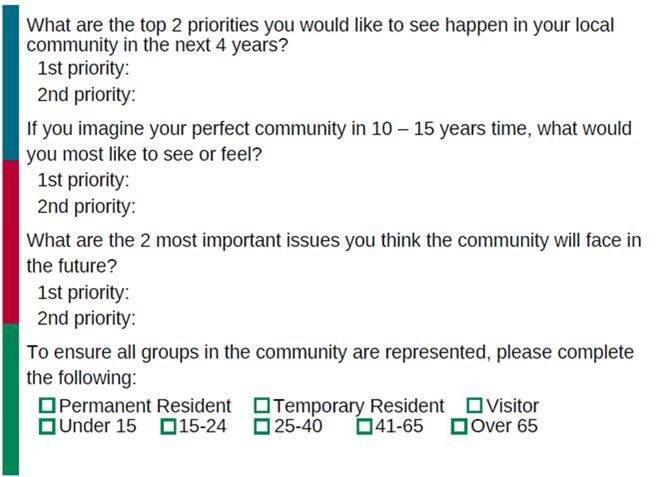The height and width of the screenshot is (477, 667).
Task: Click 2nd priority line under next 4 years question
Action: (x=86, y=95)
